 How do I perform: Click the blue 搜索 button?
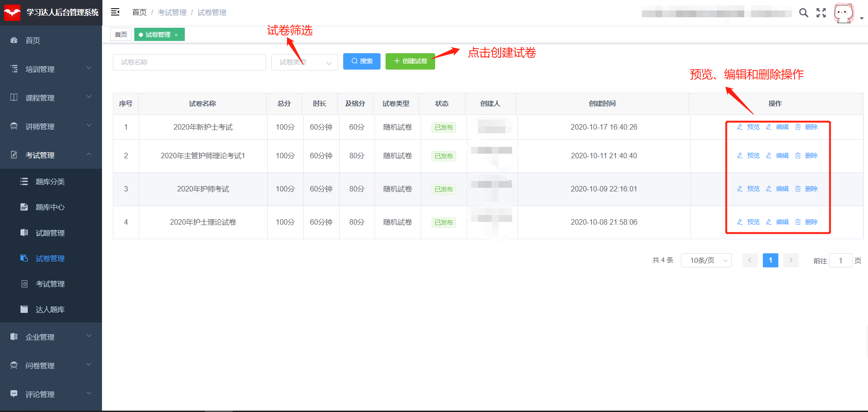(361, 61)
